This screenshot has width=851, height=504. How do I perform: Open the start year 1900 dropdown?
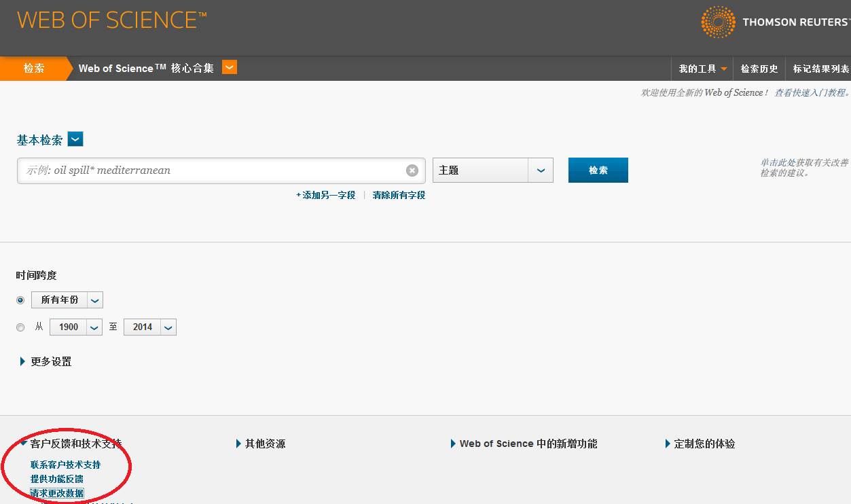point(76,327)
